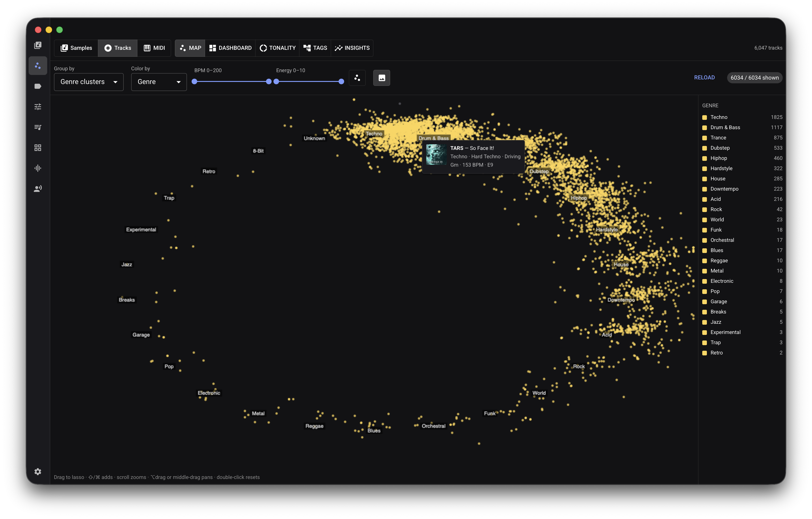The height and width of the screenshot is (519, 812).
Task: Expand the Color by Genre dropdown
Action: pyautogui.click(x=159, y=82)
